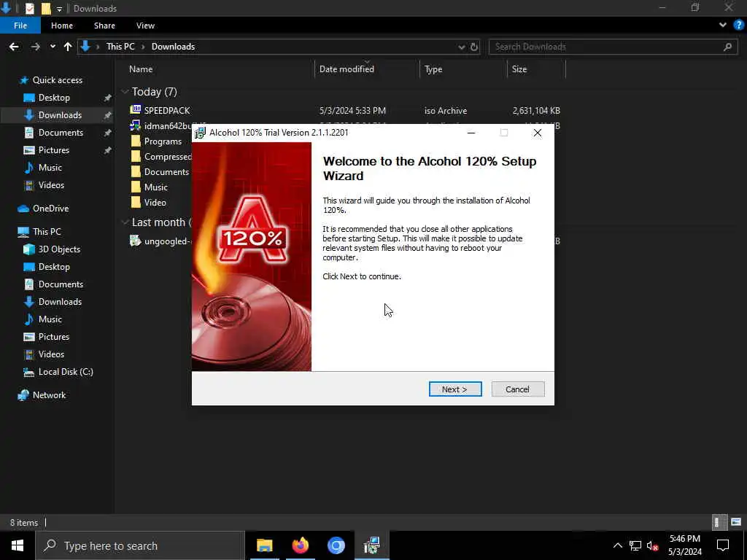The image size is (747, 560).
Task: Expand the ribbon chevron
Action: point(723,25)
